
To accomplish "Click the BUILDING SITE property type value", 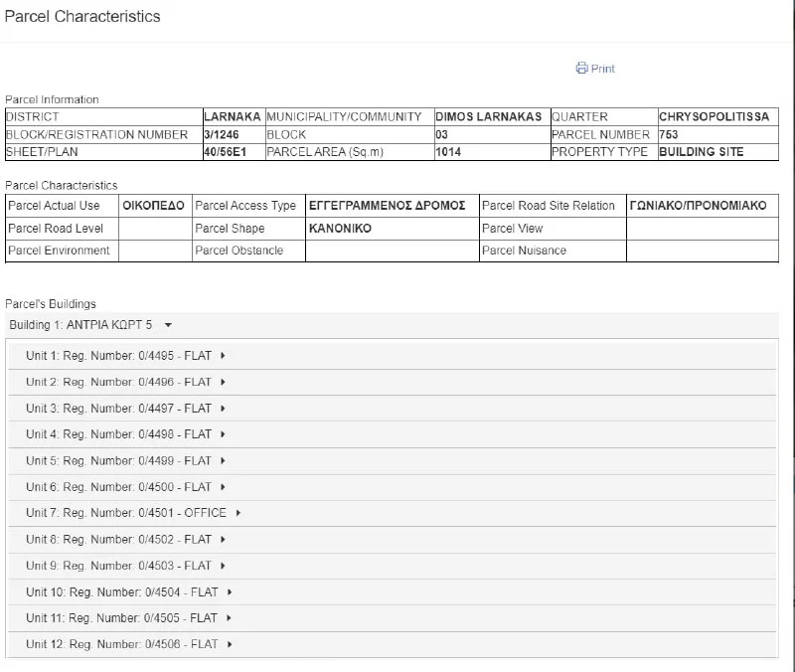I will click(x=701, y=152).
